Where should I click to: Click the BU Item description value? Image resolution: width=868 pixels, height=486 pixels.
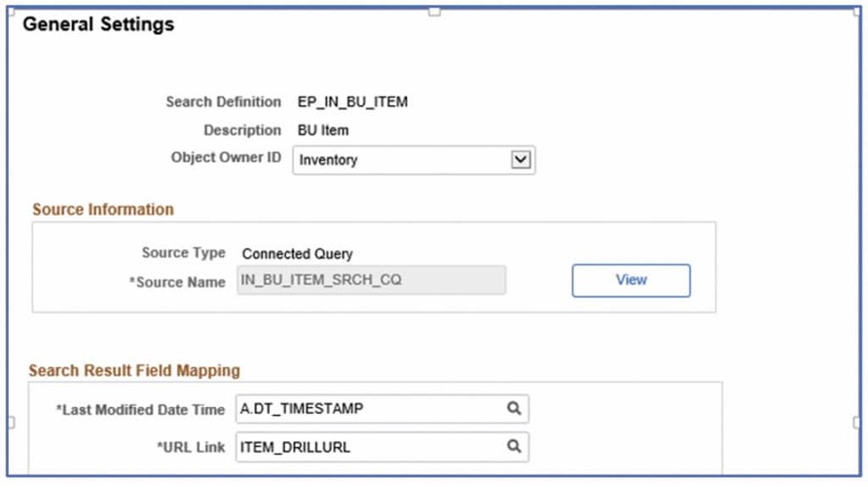pos(323,131)
